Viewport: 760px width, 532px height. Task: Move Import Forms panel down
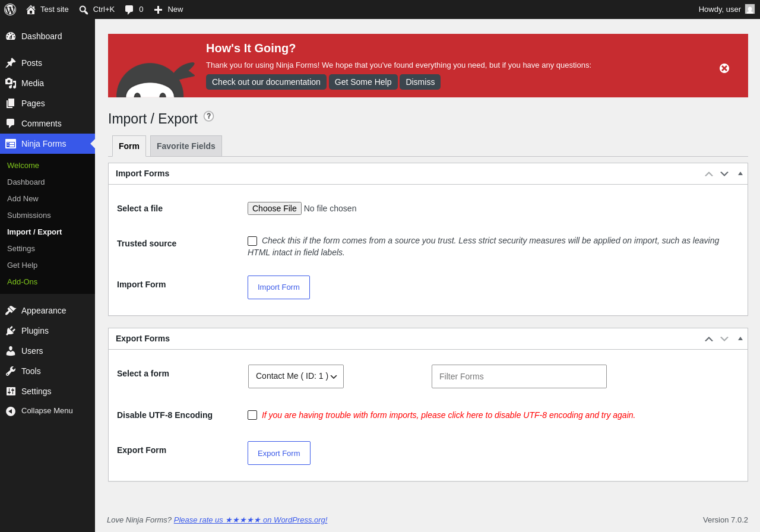tap(724, 174)
